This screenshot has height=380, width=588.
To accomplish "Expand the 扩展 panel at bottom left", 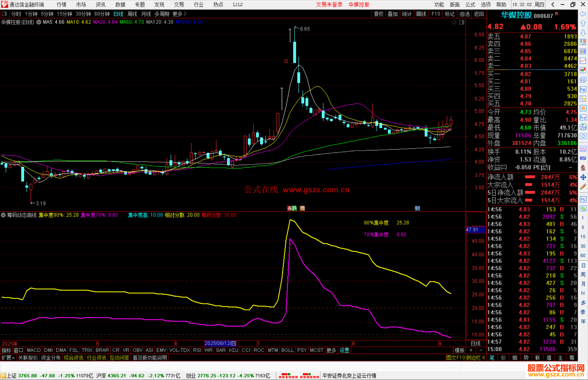I will click(8, 358).
